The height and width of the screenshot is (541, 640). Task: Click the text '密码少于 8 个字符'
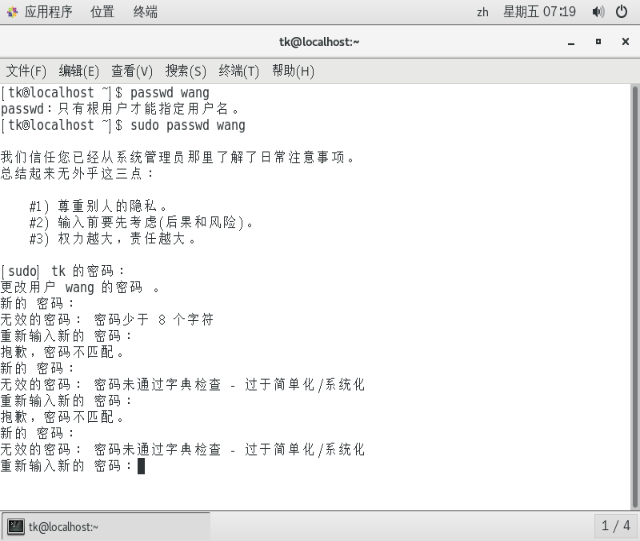(154, 320)
